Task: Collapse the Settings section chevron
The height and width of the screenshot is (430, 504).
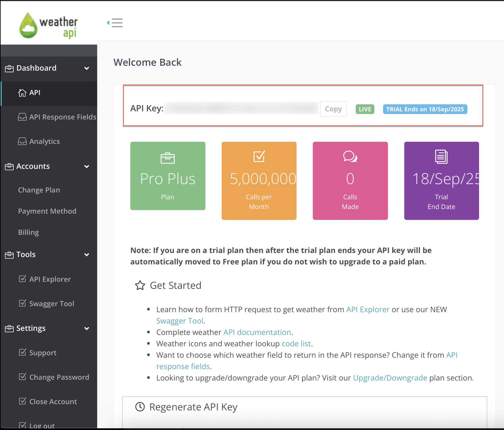Action: pyautogui.click(x=87, y=328)
